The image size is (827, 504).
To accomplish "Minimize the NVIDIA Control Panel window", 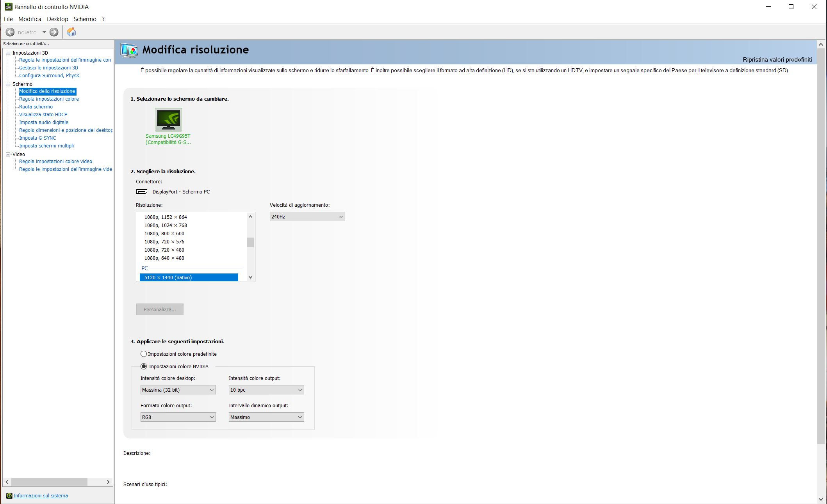I will coord(768,7).
